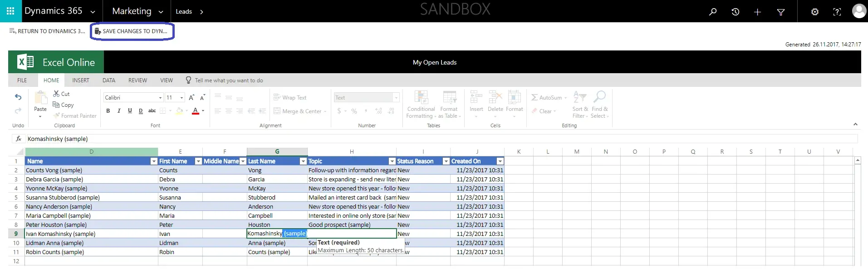868x275 pixels.
Task: Open the Created On column filter dropdown
Action: click(x=500, y=161)
